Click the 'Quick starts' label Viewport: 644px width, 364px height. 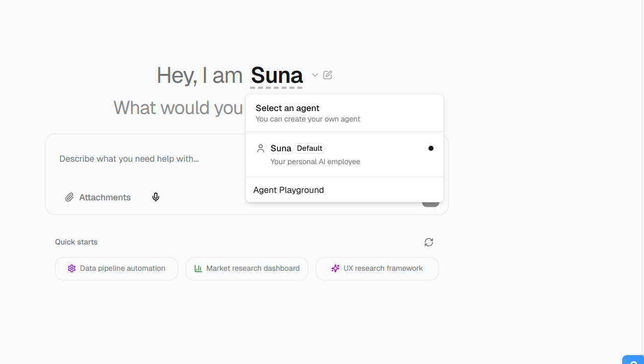[x=76, y=242]
